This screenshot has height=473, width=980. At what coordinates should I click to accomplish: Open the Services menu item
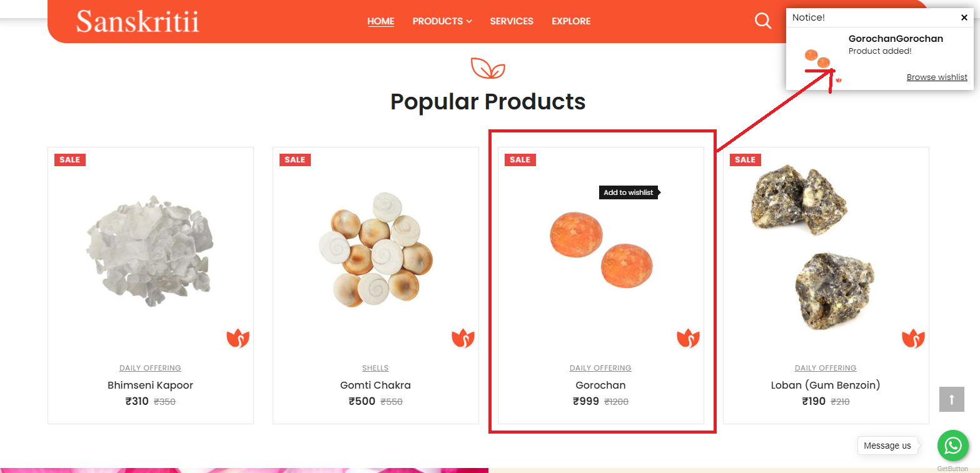tap(512, 21)
